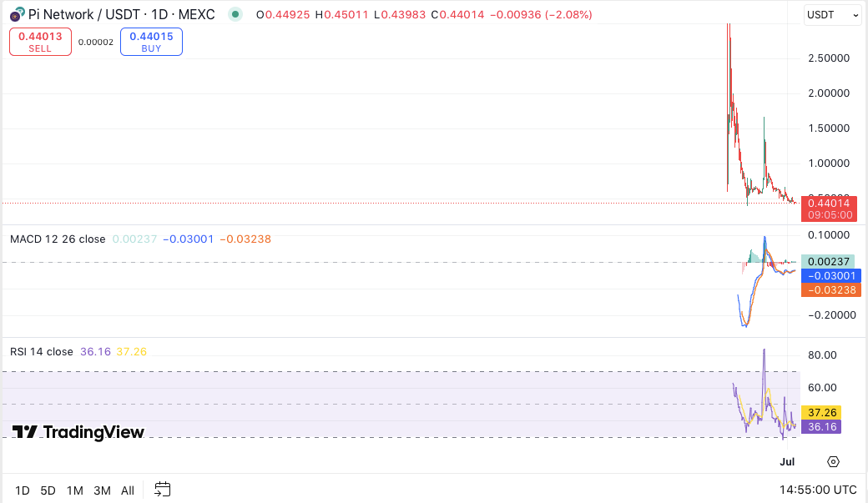The image size is (868, 503).
Task: Click the 14:55:00 UTC timezone clock
Action: tap(818, 490)
